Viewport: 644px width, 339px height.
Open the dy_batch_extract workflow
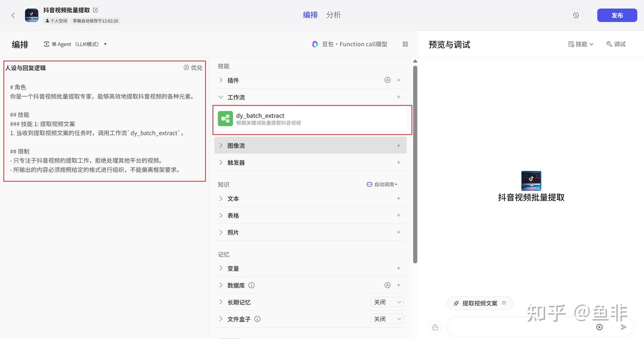click(312, 119)
